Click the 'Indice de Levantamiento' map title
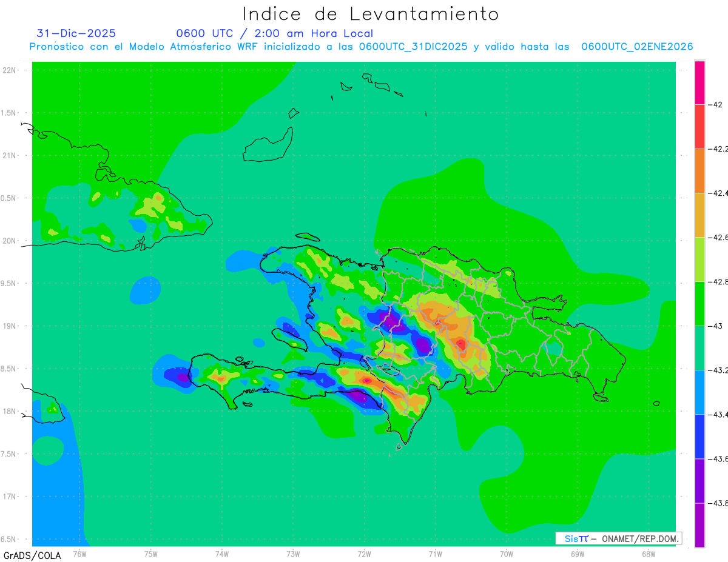Screen dimensions: 728x562 coord(371,14)
